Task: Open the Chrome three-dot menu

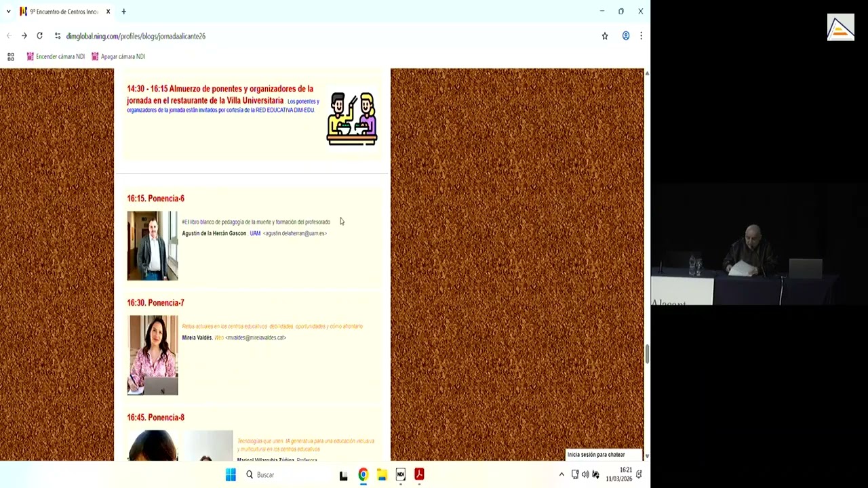Action: [x=641, y=36]
